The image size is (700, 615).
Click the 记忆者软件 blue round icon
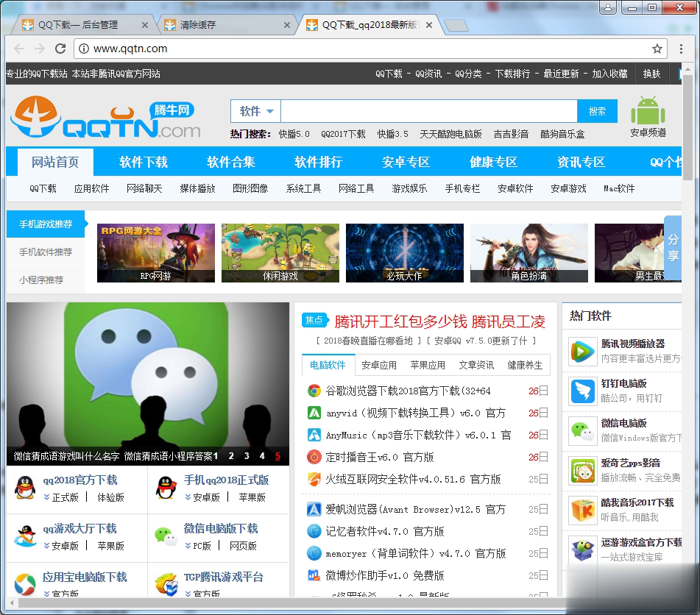coord(314,531)
